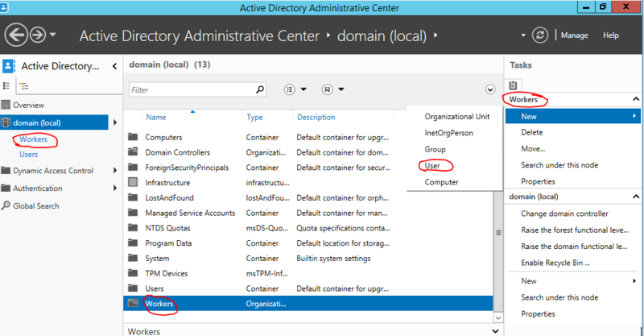Click the Workers OU icon in list
The image size is (644, 336).
(x=133, y=303)
